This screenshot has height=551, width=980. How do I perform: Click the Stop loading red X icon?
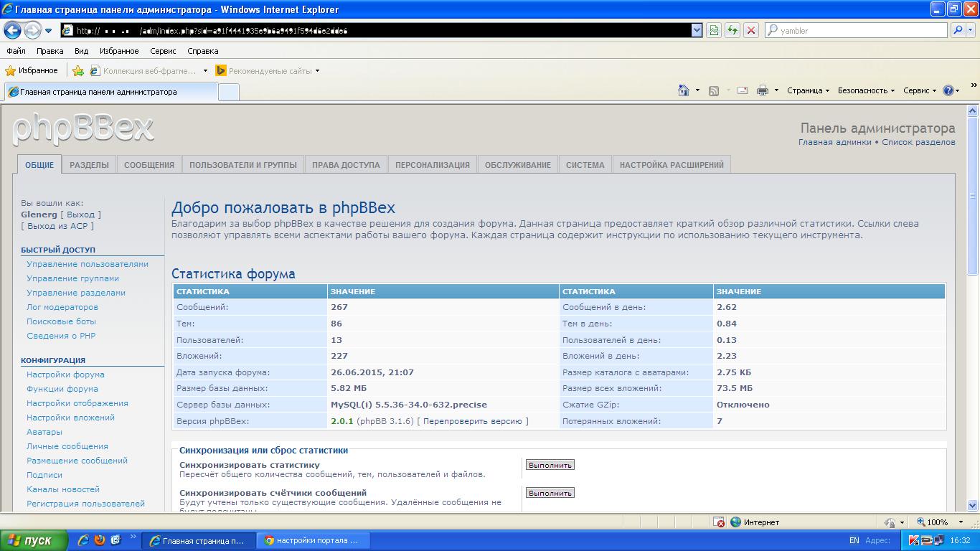pyautogui.click(x=750, y=30)
